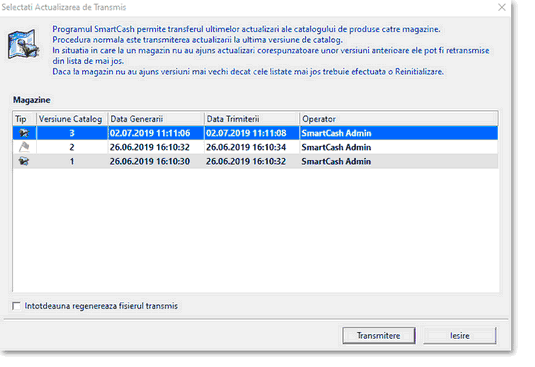Select catalog version number 1 cell

click(72, 161)
